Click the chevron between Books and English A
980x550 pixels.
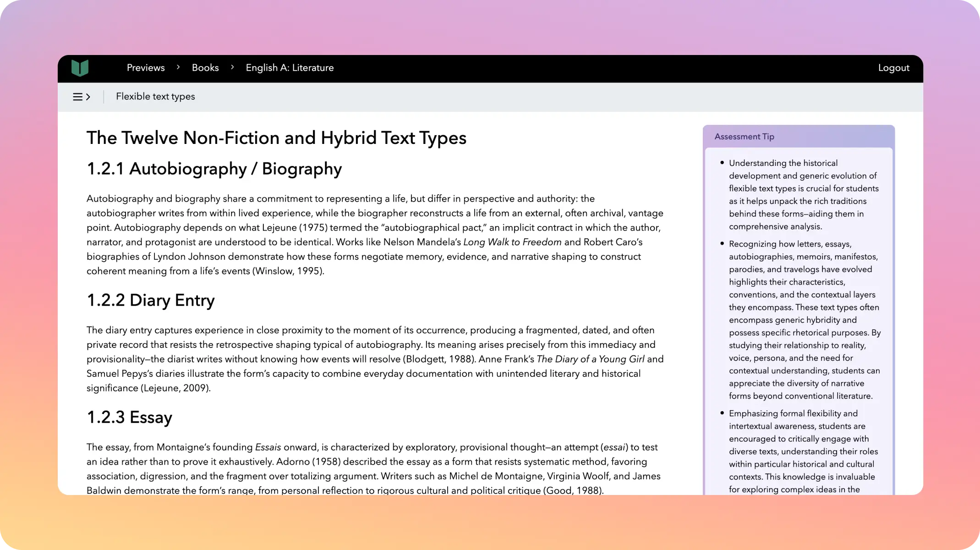232,67
